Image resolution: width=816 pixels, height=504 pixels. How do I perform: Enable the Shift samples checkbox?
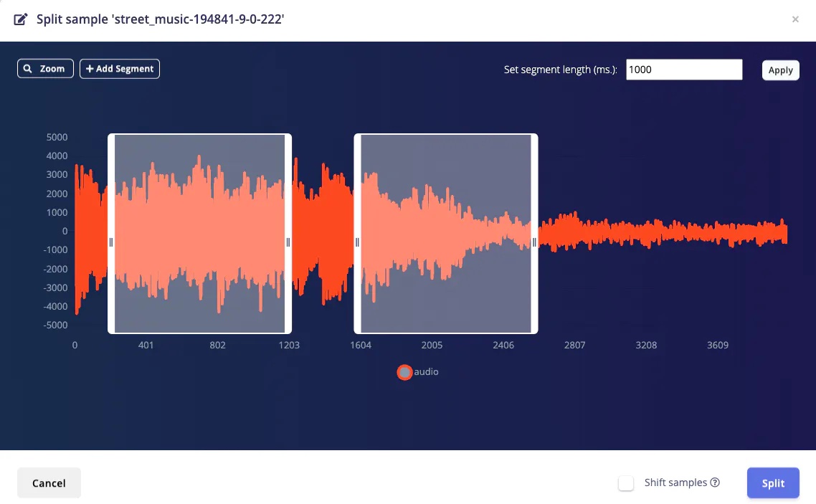coord(626,483)
